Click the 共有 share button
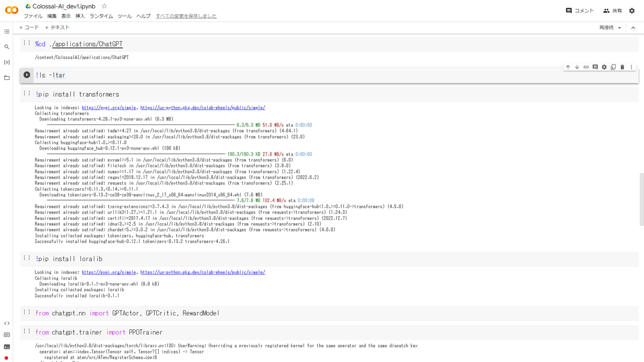 point(612,11)
